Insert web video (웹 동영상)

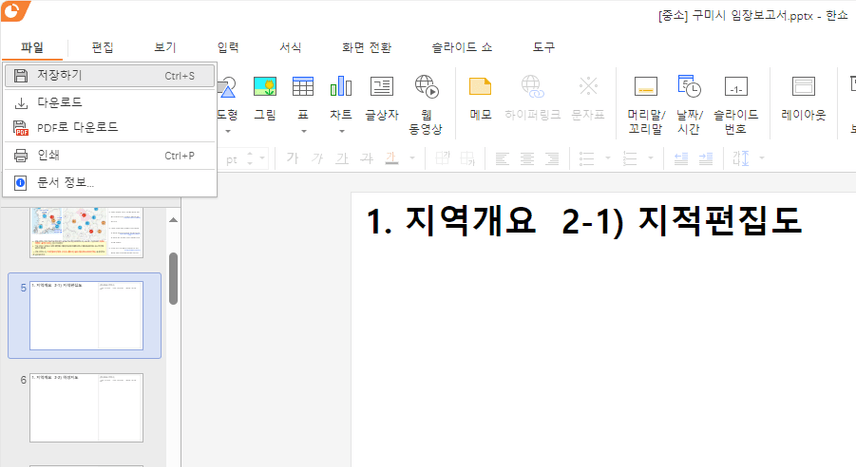point(426,105)
